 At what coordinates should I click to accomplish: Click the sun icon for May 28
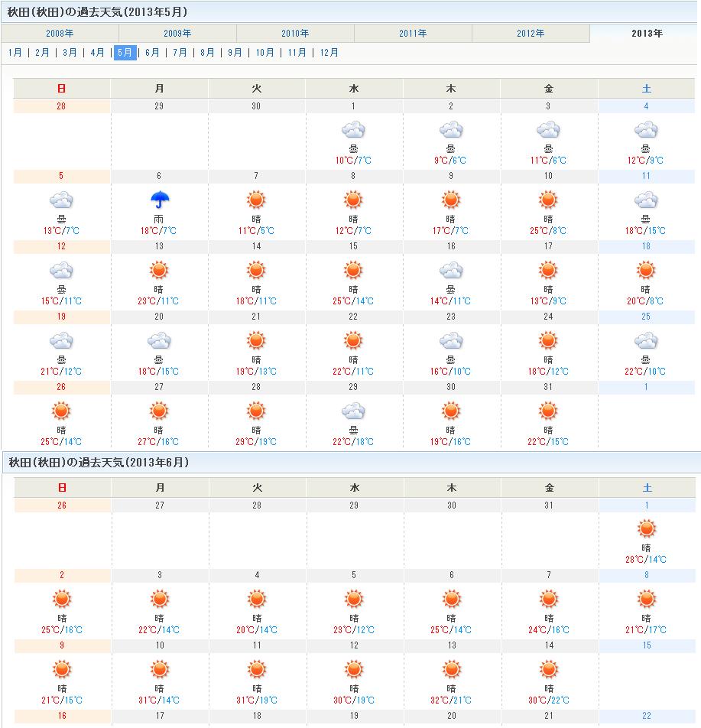[256, 411]
